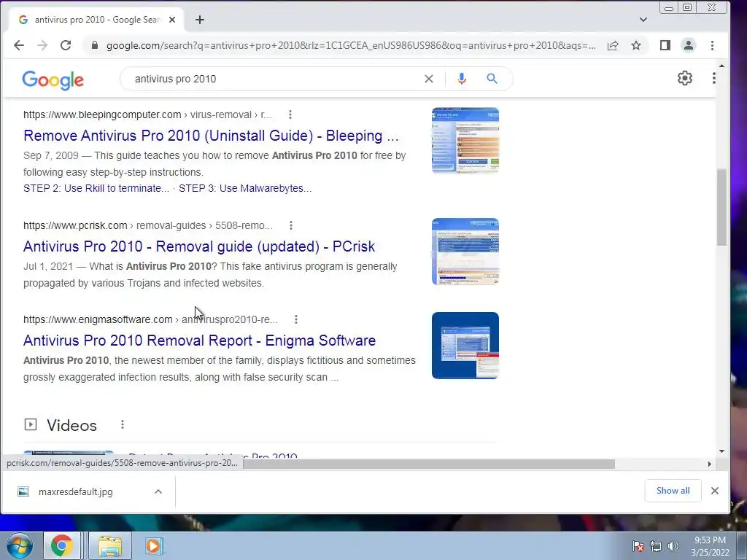Image resolution: width=747 pixels, height=560 pixels.
Task: Select the antivirus pro 2010 Google Search tab
Action: pos(97,20)
